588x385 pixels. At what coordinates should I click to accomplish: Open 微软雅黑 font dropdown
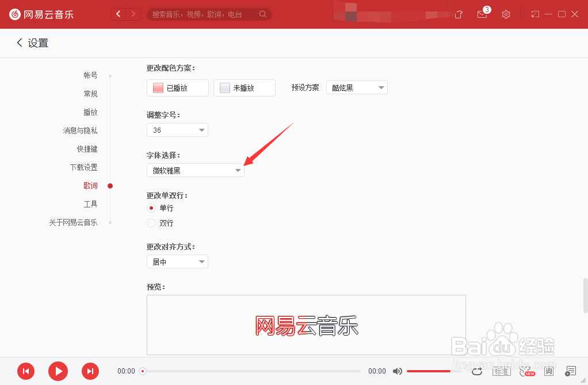coord(196,171)
